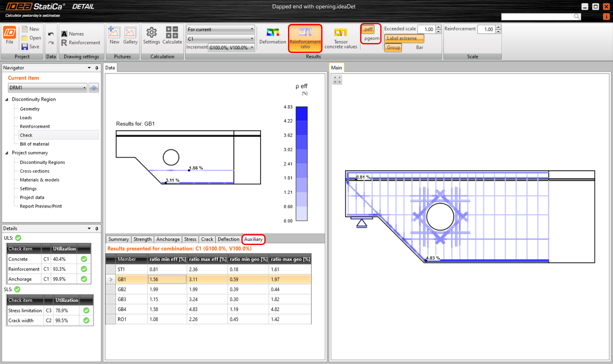Click inside the search field top right
This screenshot has height=364, width=613.
[x=540, y=16]
